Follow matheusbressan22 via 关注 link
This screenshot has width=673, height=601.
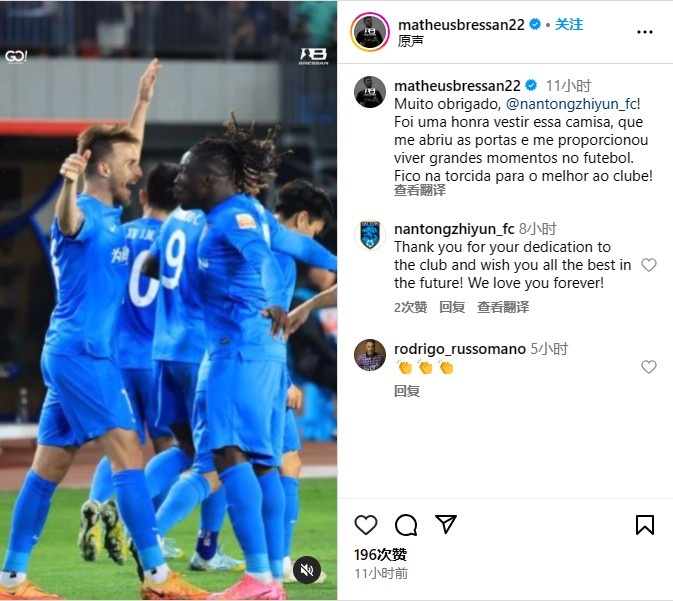point(569,24)
